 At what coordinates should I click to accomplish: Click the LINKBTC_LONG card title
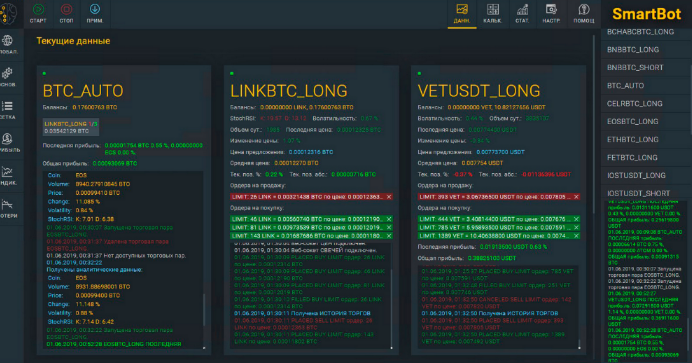289,91
